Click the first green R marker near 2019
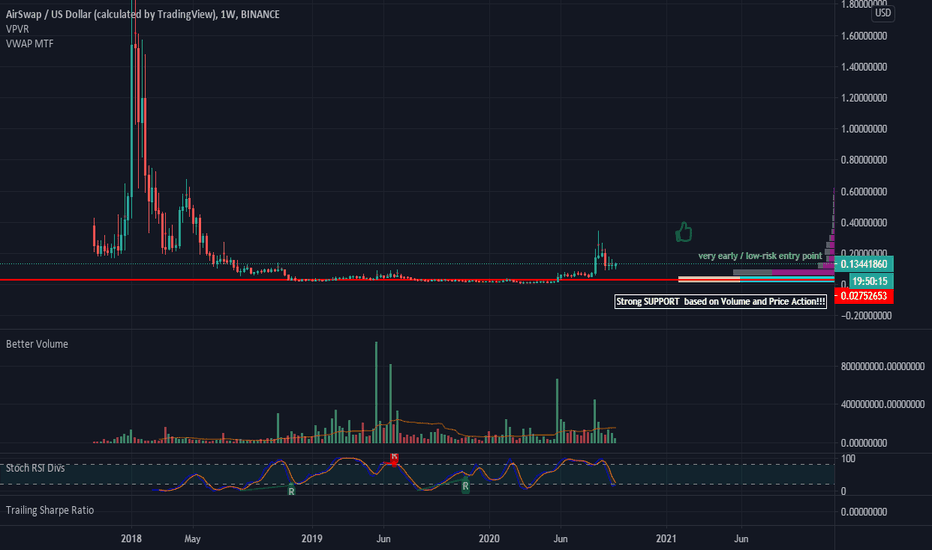This screenshot has width=932, height=550. click(291, 491)
